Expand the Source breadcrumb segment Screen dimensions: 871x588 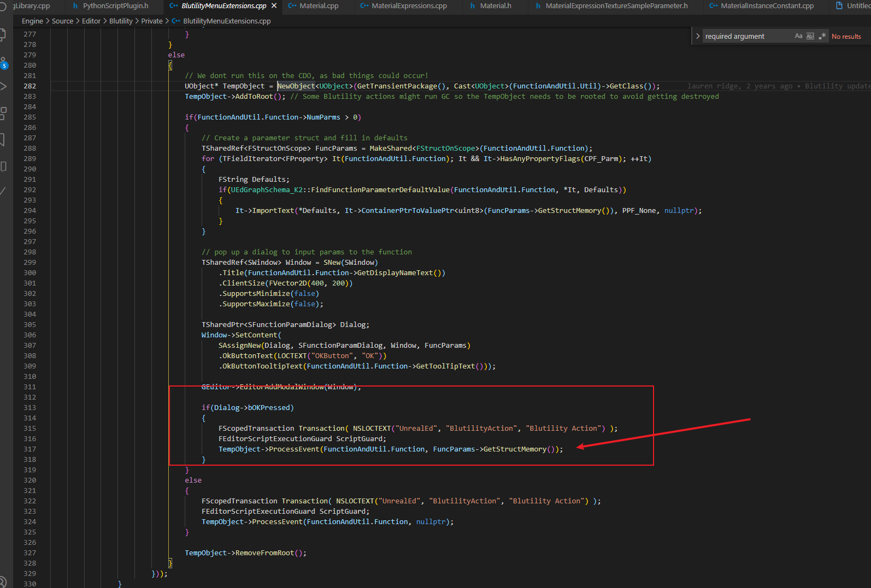62,21
